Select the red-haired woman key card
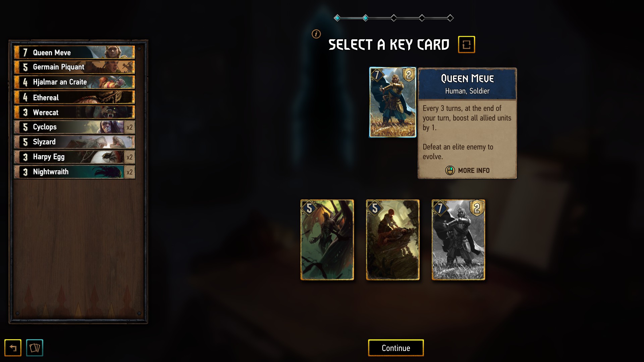The image size is (644, 362). pos(392,240)
